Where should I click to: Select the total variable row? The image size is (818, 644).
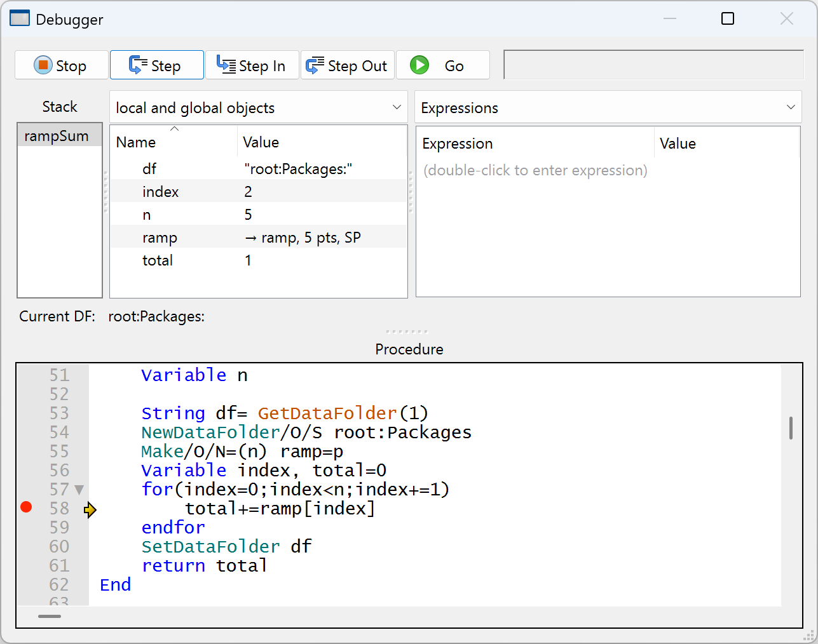click(158, 260)
